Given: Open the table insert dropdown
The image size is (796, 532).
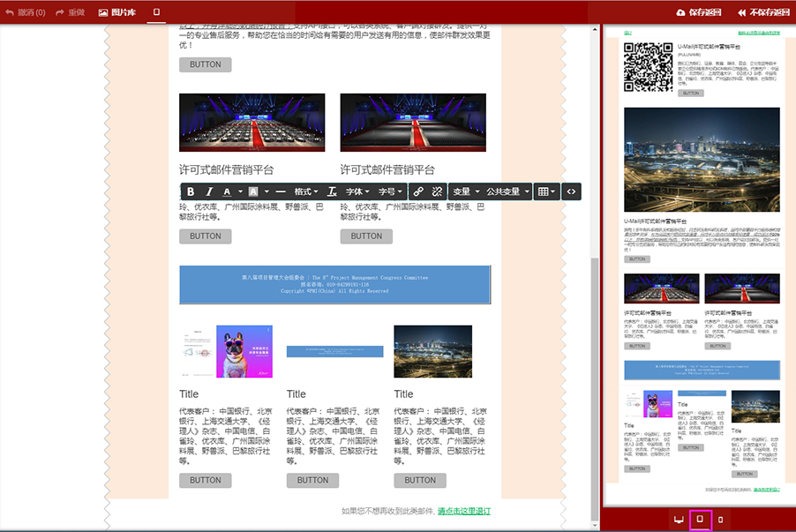Looking at the screenshot, I should pyautogui.click(x=546, y=191).
